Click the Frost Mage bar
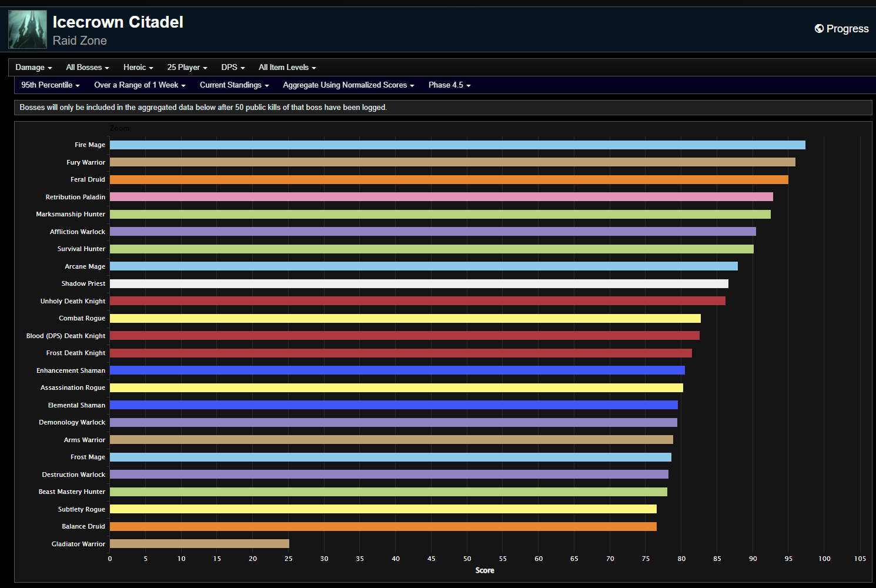This screenshot has height=588, width=876. [390, 457]
